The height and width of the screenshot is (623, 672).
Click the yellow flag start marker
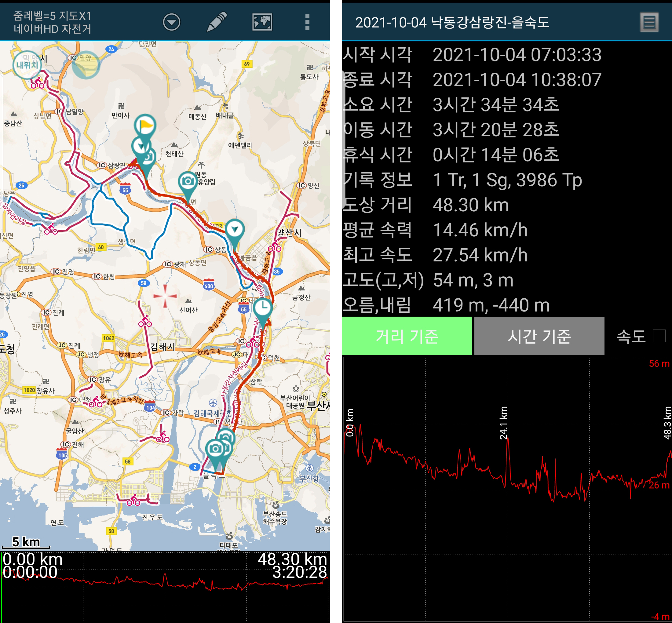[145, 126]
